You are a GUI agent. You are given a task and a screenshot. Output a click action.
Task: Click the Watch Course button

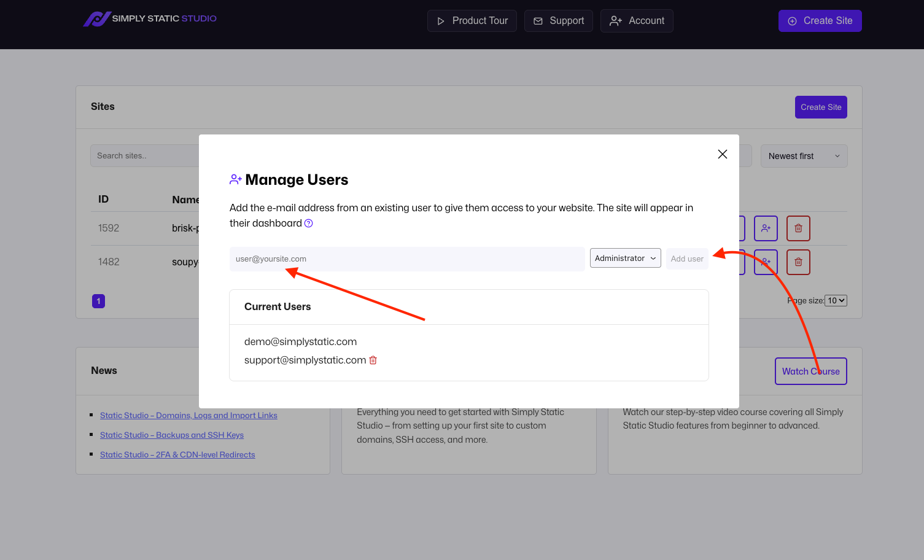point(810,371)
